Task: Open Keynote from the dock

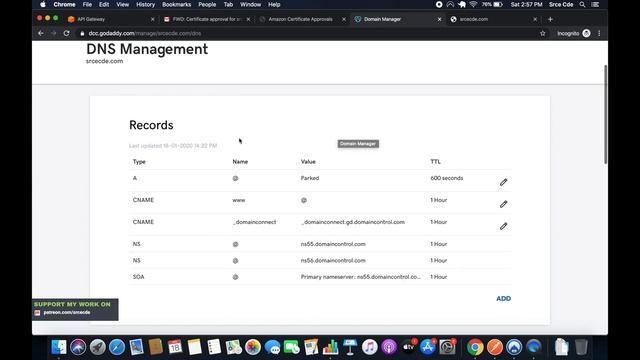Action: tap(350, 347)
